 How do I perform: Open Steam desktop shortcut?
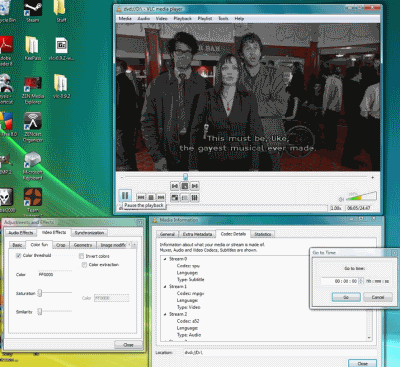pos(33,11)
